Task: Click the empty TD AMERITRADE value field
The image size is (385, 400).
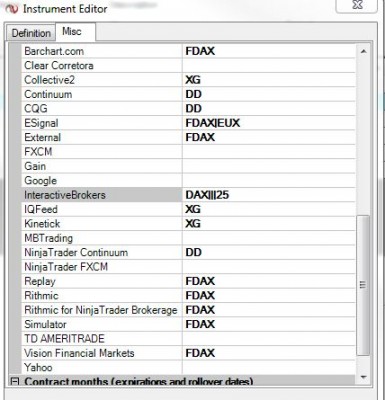Action: 269,339
